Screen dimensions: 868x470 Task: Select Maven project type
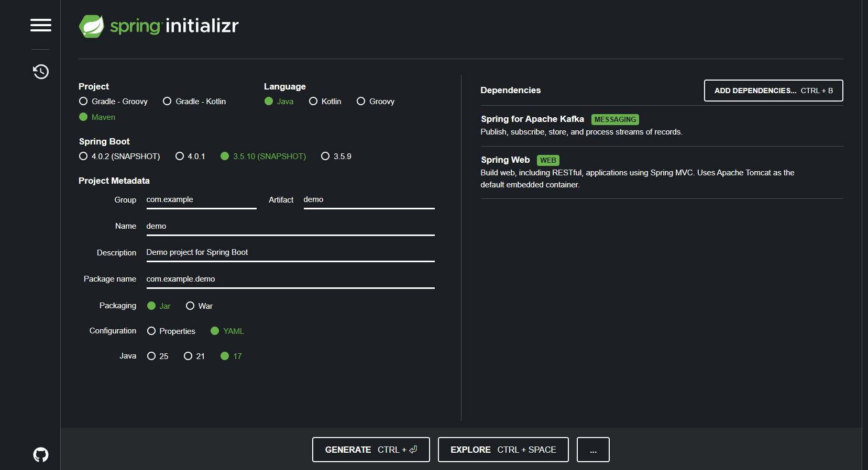tap(97, 117)
